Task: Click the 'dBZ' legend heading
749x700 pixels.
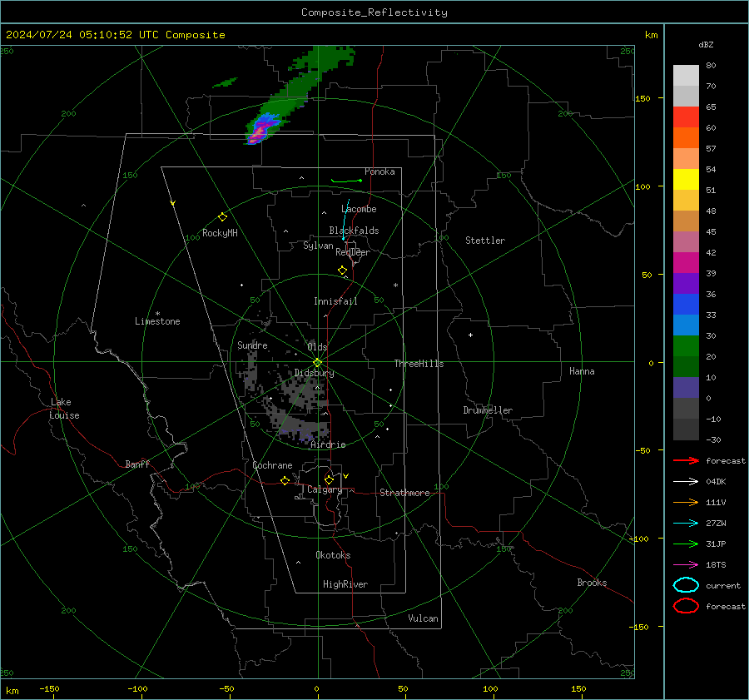Action: [706, 44]
